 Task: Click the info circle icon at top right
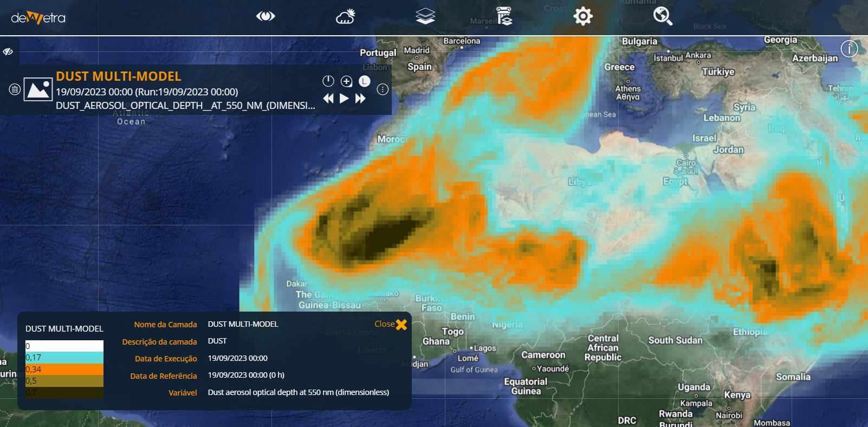[849, 49]
